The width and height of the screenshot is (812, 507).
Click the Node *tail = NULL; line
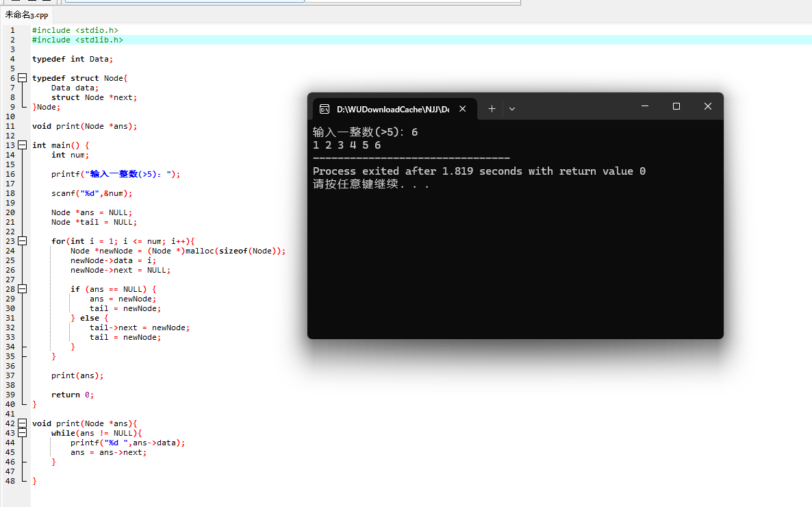(94, 222)
